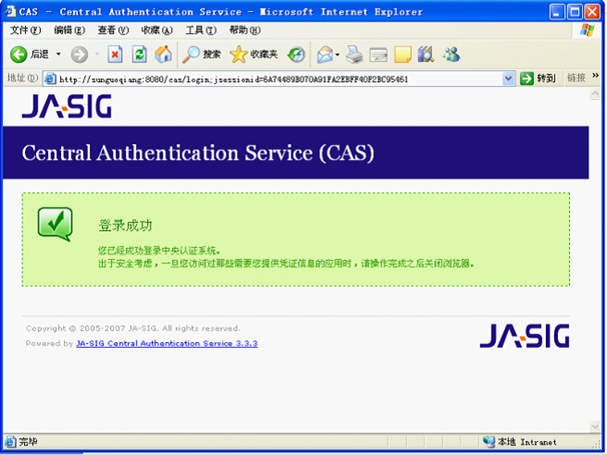Launch the Messenger people icon
Viewport: 607px width, 455px height.
click(x=451, y=55)
